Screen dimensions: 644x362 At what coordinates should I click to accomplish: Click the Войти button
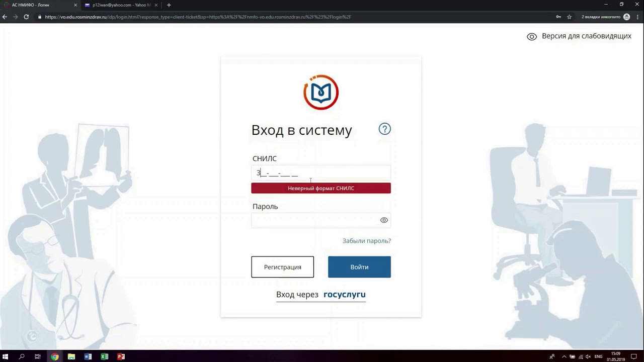[359, 267]
